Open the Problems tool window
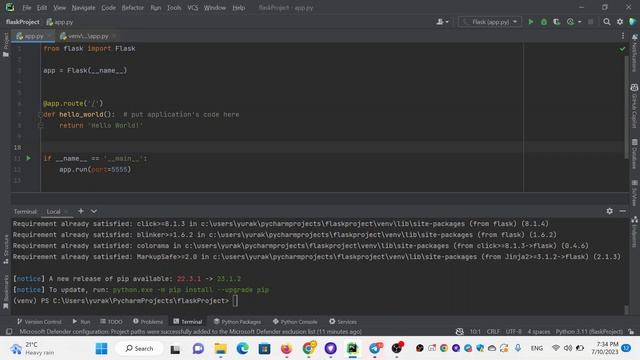 [148, 322]
